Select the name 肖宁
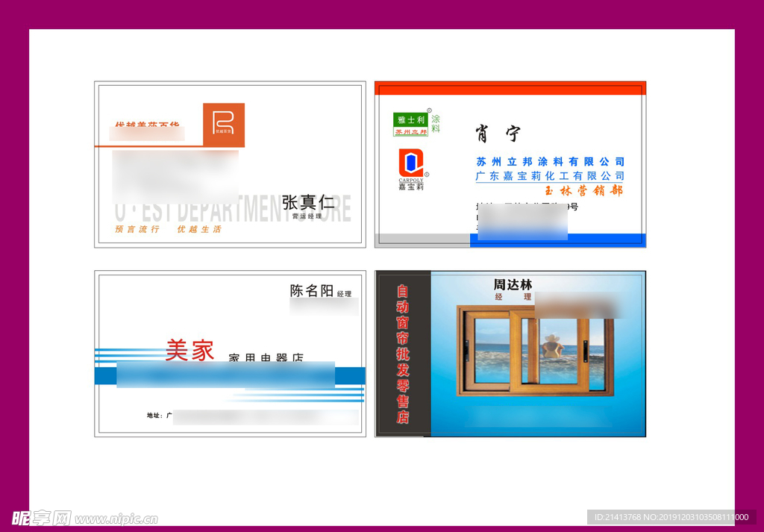Screen dimensions: 764x532 [x=498, y=134]
